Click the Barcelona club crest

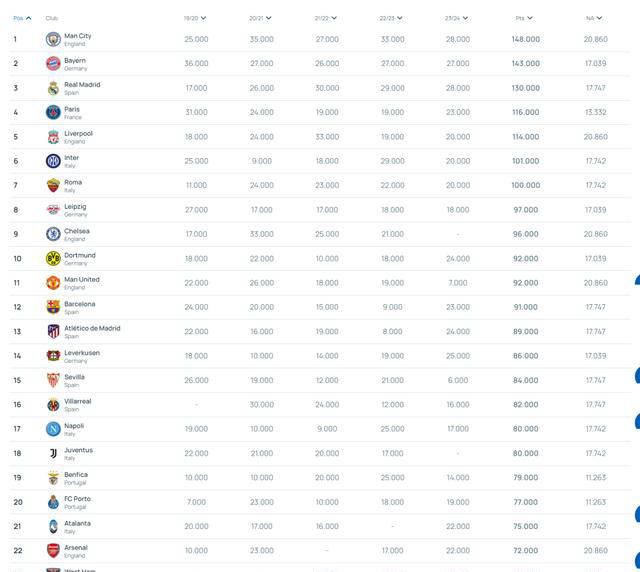53,307
